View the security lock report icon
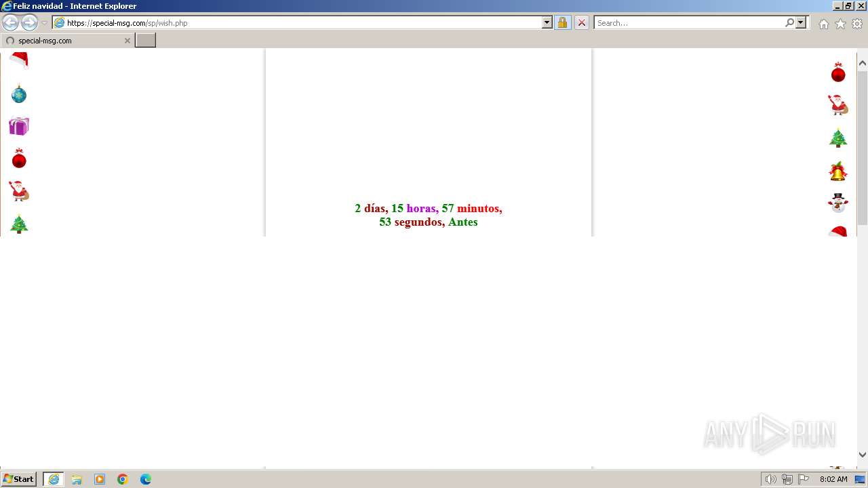 (562, 22)
